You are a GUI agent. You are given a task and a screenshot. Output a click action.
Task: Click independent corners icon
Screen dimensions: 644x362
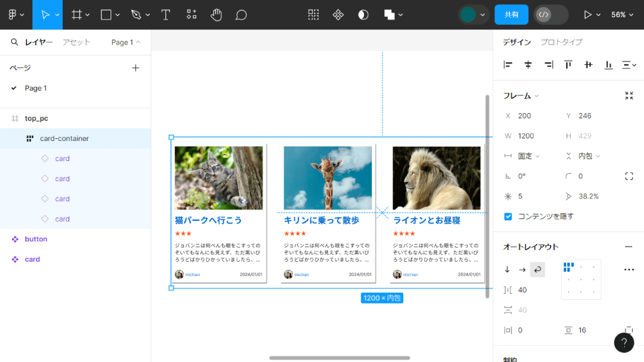click(629, 176)
